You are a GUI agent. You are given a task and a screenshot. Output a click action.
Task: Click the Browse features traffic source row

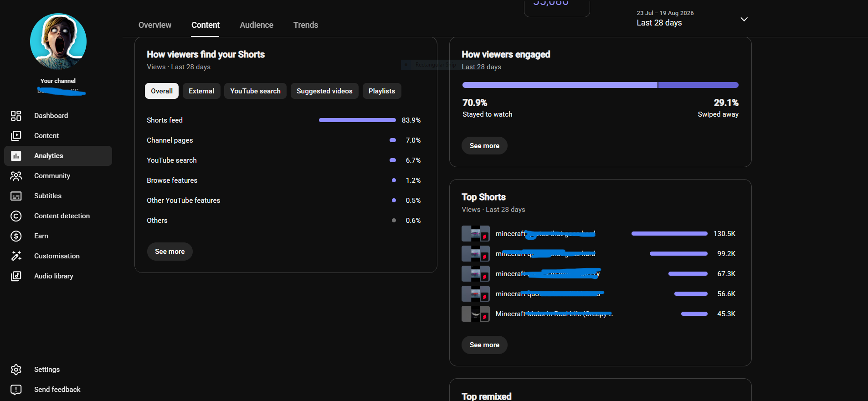click(x=283, y=180)
